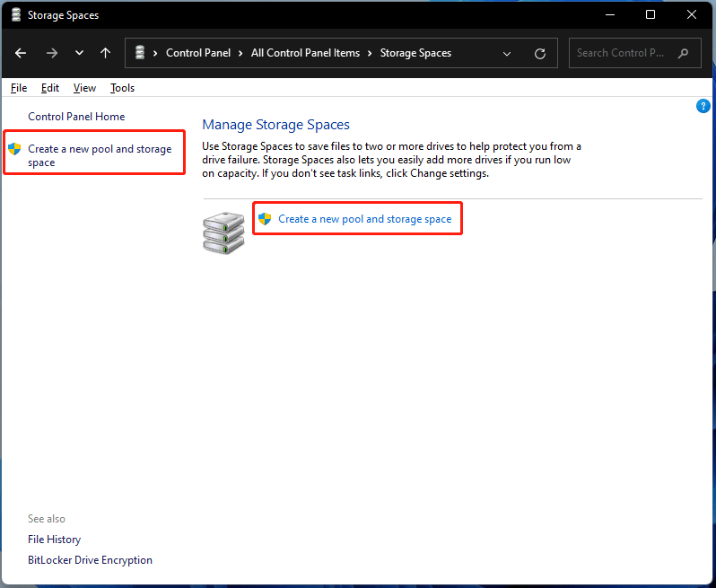
Task: Click the Manage Storage Spaces heading
Action: (x=275, y=125)
